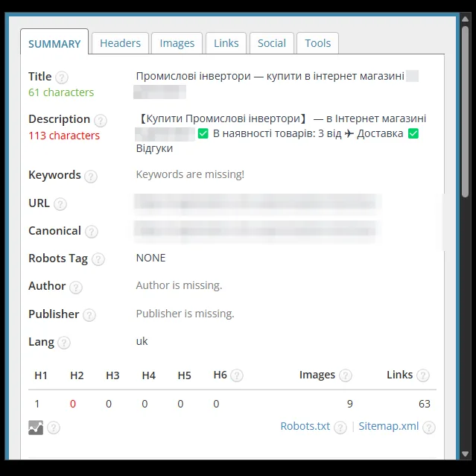Show help icon next to Images count

click(x=346, y=375)
